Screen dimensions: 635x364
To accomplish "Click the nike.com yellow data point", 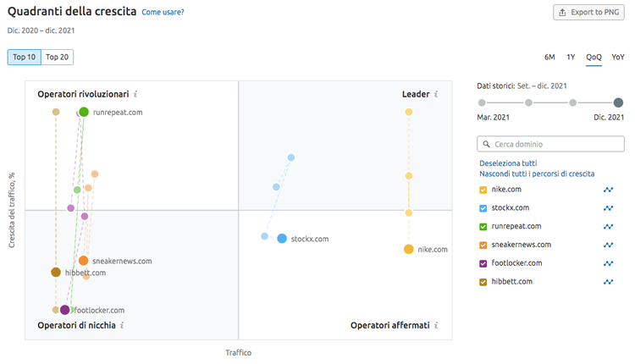I will [x=409, y=249].
